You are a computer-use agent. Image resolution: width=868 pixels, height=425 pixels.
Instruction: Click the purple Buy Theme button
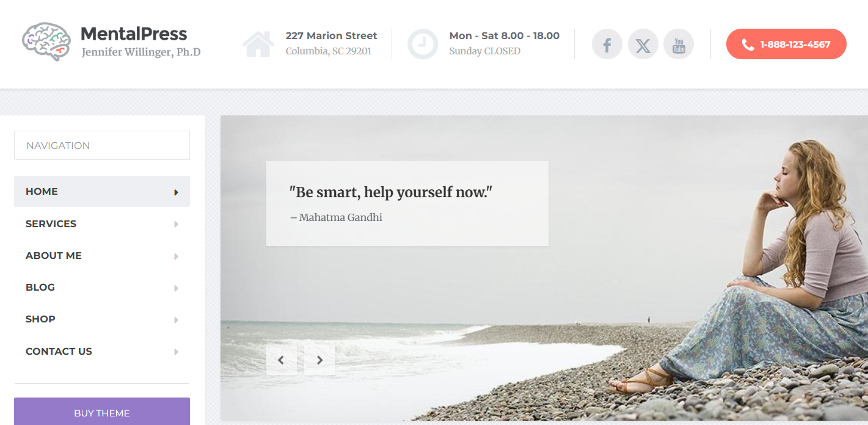[102, 412]
